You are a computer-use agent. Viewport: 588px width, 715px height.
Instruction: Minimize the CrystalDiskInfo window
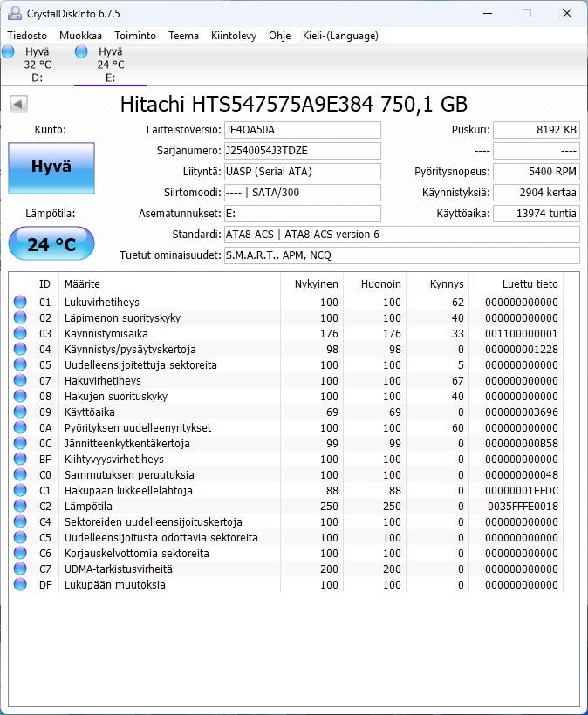[488, 13]
